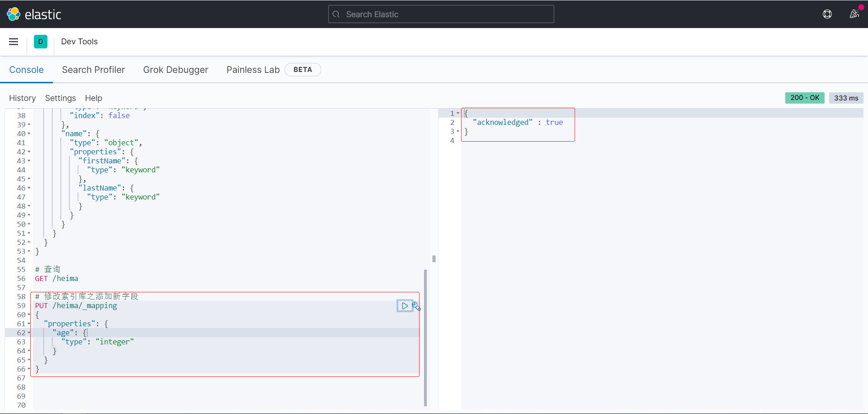This screenshot has width=868, height=414.
Task: Click the "type": "integer" line
Action: pyautogui.click(x=98, y=342)
